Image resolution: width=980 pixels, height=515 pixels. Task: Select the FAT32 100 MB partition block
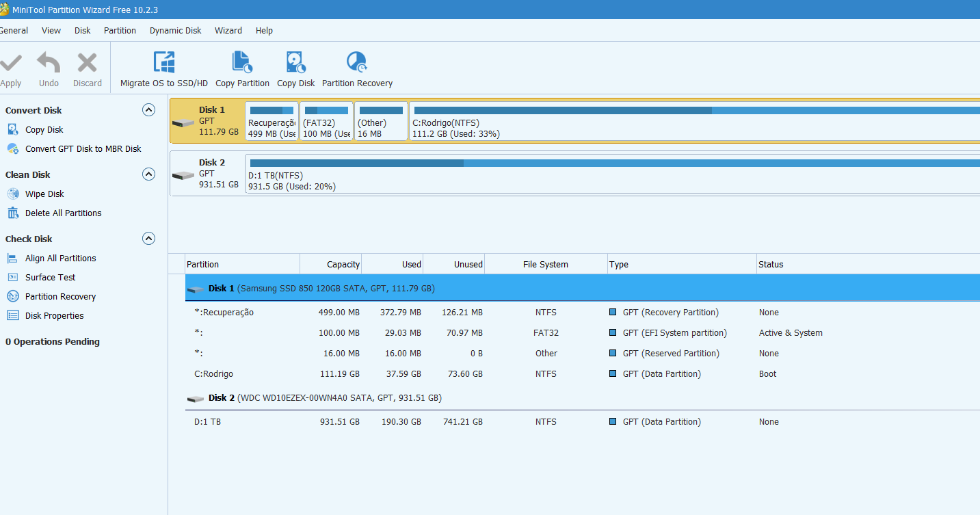tap(326, 121)
